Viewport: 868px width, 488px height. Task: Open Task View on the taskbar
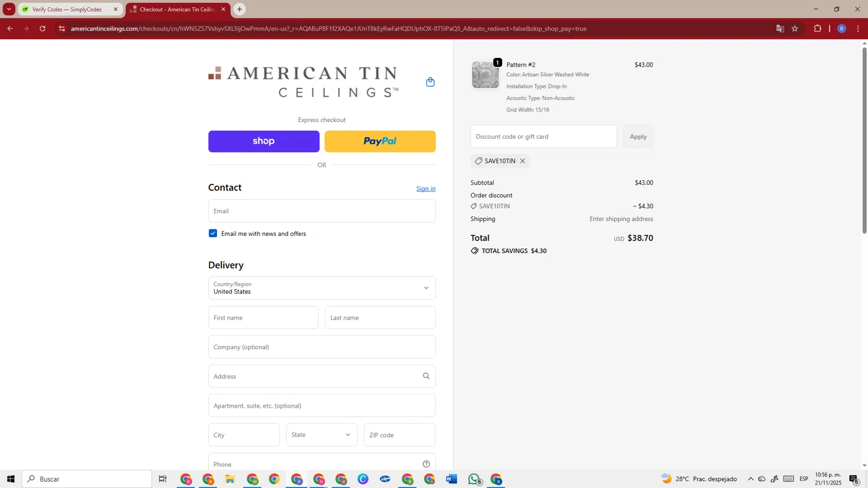[163, 479]
